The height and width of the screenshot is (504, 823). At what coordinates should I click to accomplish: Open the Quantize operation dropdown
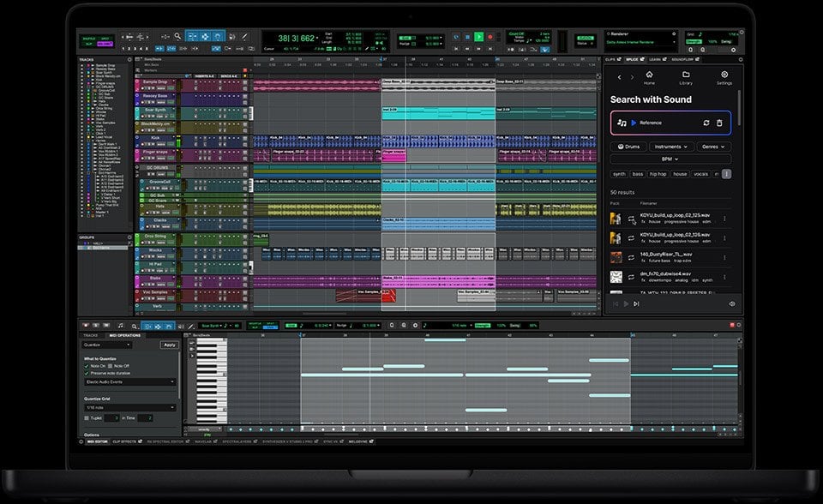pyautogui.click(x=107, y=345)
